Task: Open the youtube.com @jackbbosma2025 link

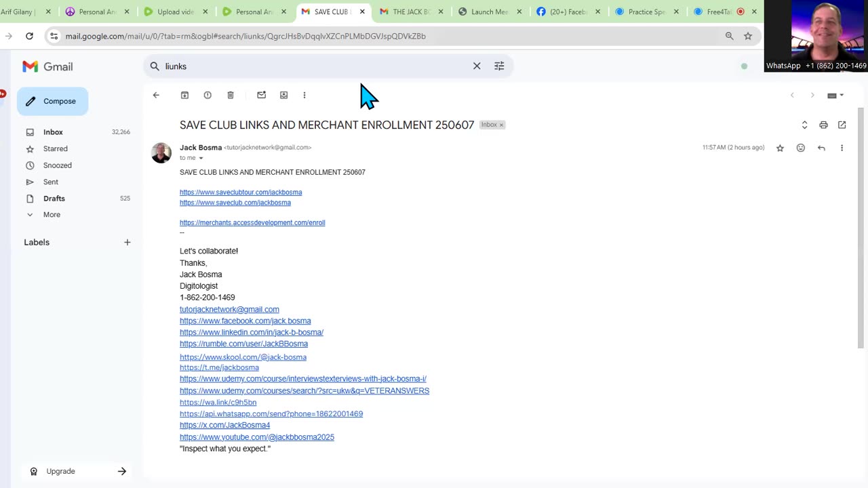Action: pos(257,437)
